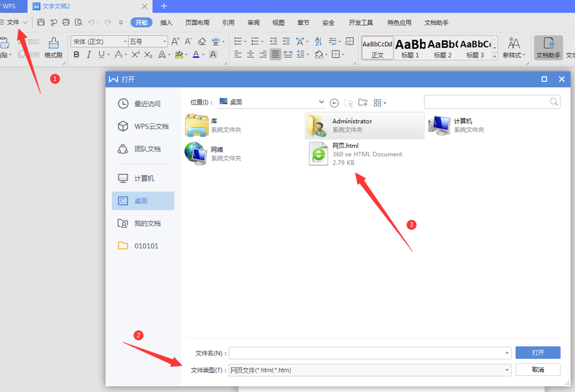This screenshot has width=575, height=392.
Task: Click the line spacing icon
Action: coord(301,54)
